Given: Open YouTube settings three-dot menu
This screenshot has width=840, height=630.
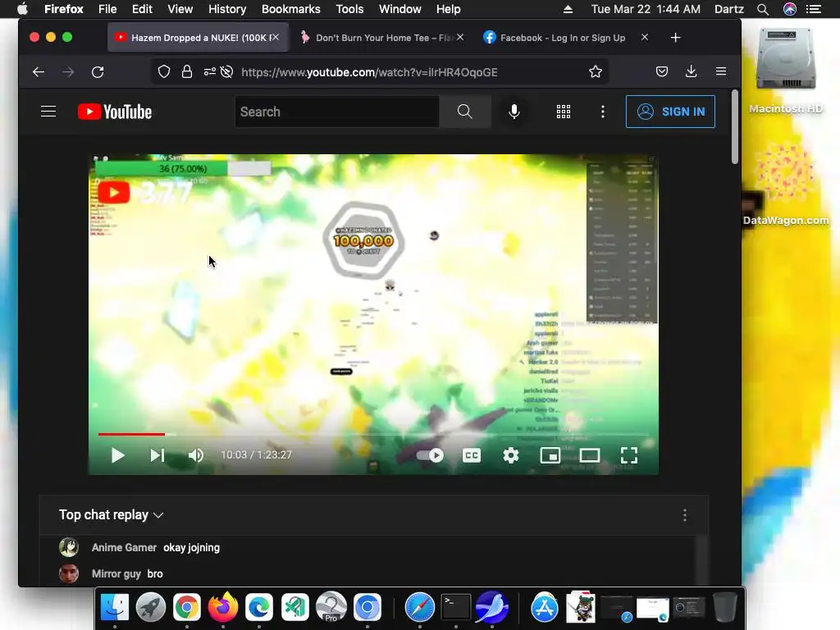Looking at the screenshot, I should click(603, 112).
